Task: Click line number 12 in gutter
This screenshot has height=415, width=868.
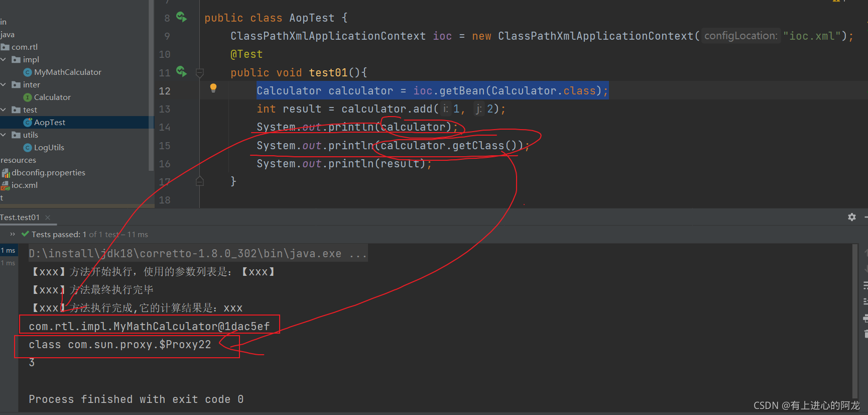Action: point(165,91)
